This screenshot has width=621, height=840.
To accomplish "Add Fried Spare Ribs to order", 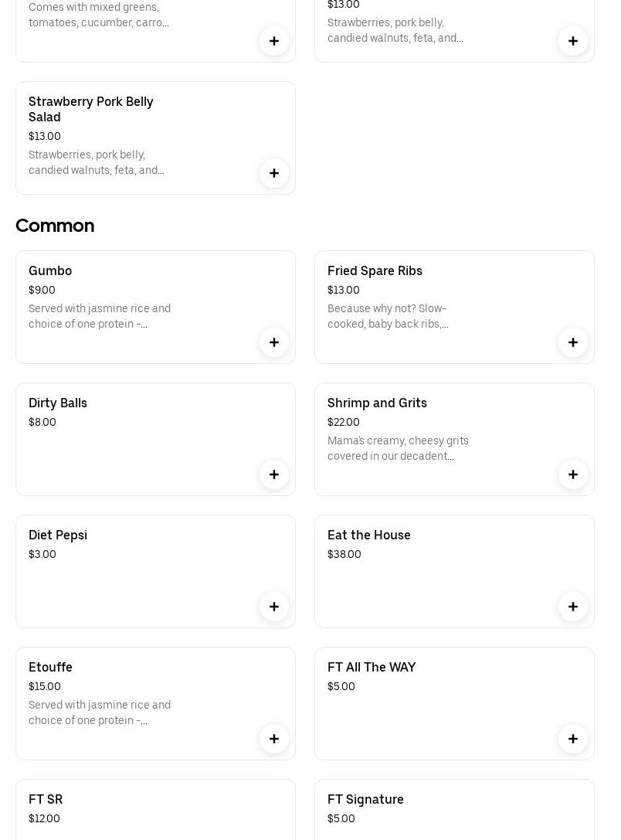I will click(x=573, y=342).
